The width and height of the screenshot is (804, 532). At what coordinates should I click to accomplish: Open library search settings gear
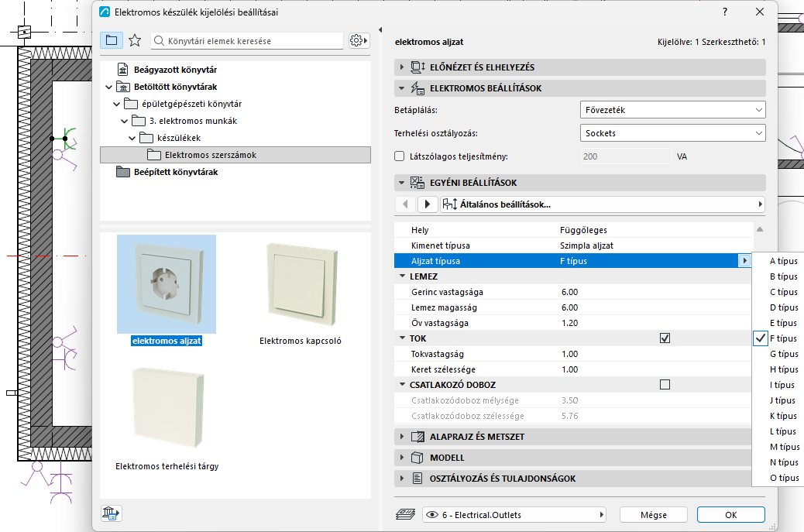pyautogui.click(x=359, y=40)
